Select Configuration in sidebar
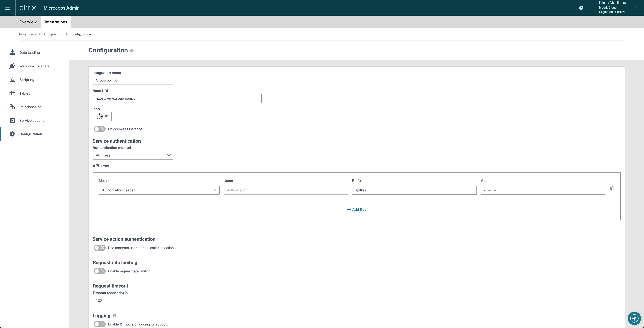This screenshot has width=644, height=328. [30, 134]
